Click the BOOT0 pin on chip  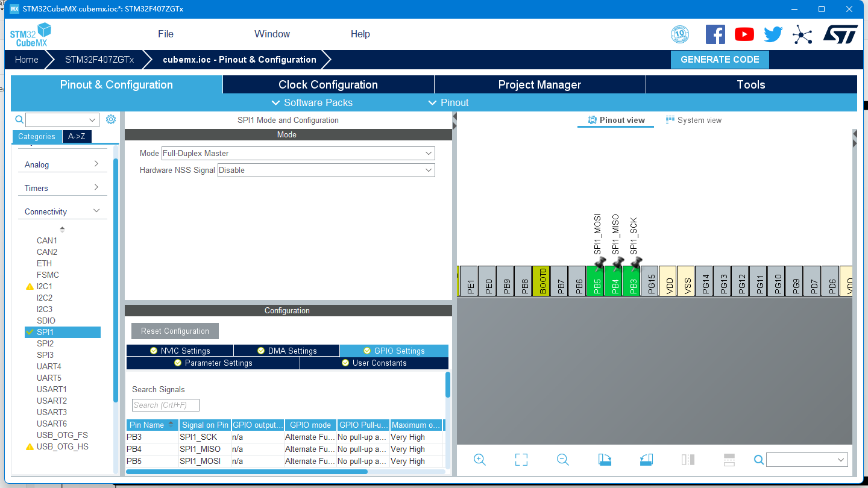click(541, 281)
